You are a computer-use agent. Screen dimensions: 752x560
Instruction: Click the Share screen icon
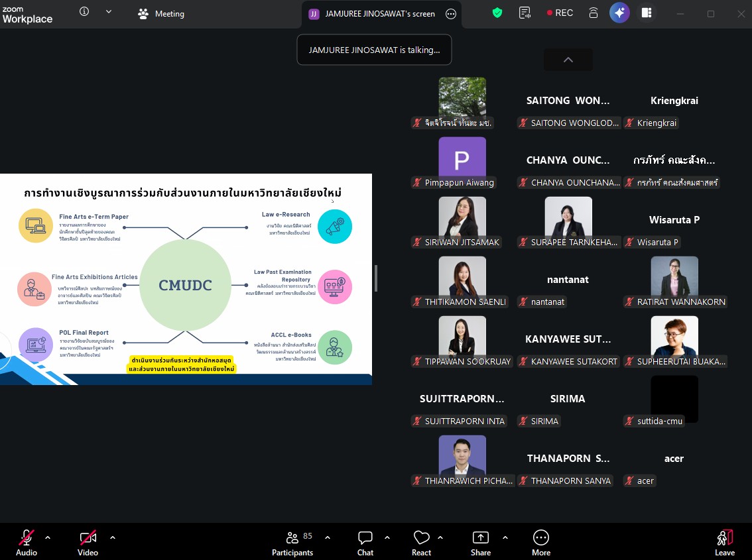[481, 543]
